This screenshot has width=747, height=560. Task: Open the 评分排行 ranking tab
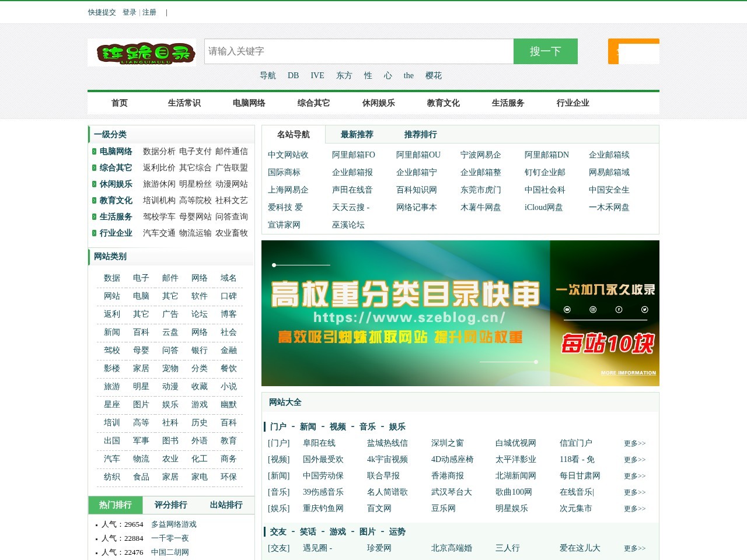(x=170, y=505)
